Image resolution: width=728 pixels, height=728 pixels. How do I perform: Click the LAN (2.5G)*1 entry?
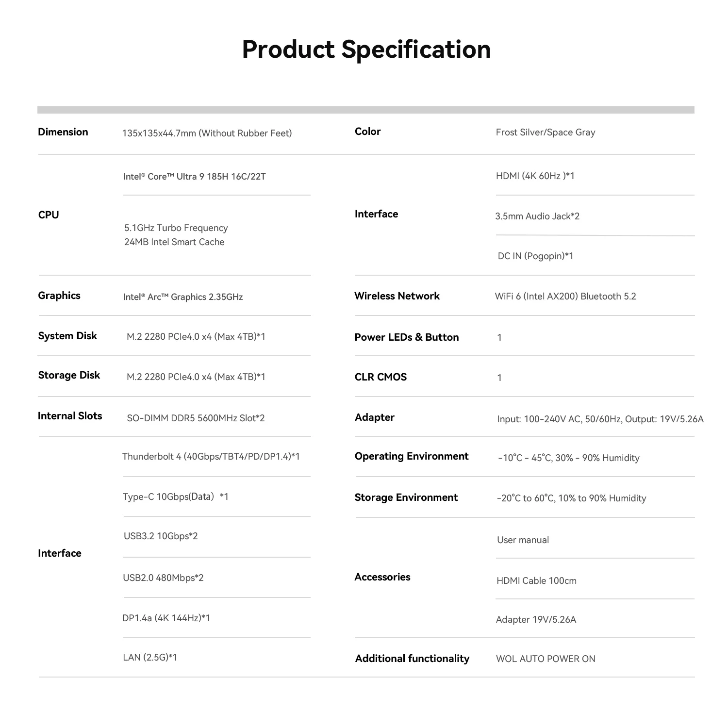150,658
